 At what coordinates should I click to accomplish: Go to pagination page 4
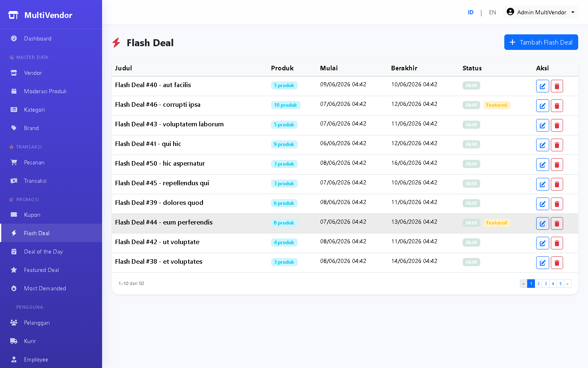553,283
